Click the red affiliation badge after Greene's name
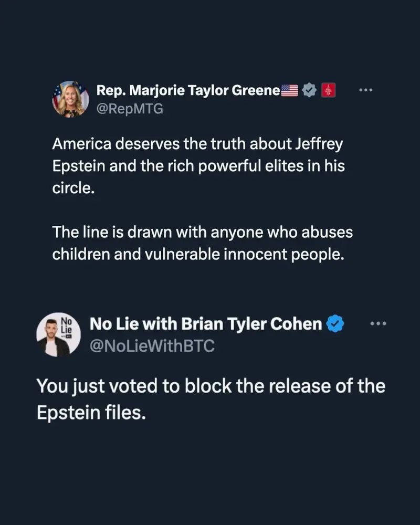 (328, 90)
